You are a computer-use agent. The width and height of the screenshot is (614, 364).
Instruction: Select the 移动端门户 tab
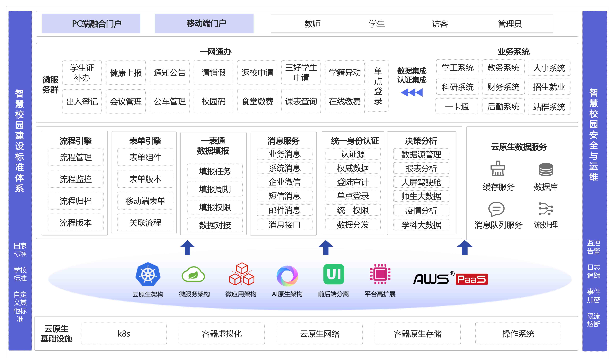pos(204,24)
